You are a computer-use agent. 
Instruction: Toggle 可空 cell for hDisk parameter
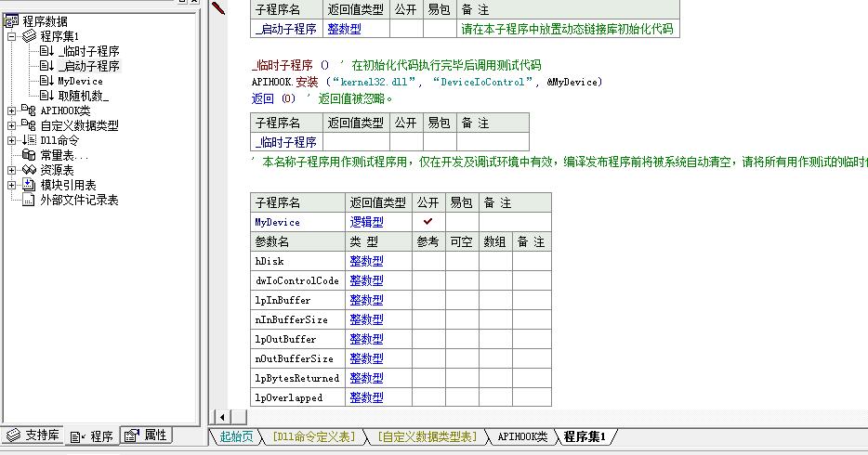(462, 261)
